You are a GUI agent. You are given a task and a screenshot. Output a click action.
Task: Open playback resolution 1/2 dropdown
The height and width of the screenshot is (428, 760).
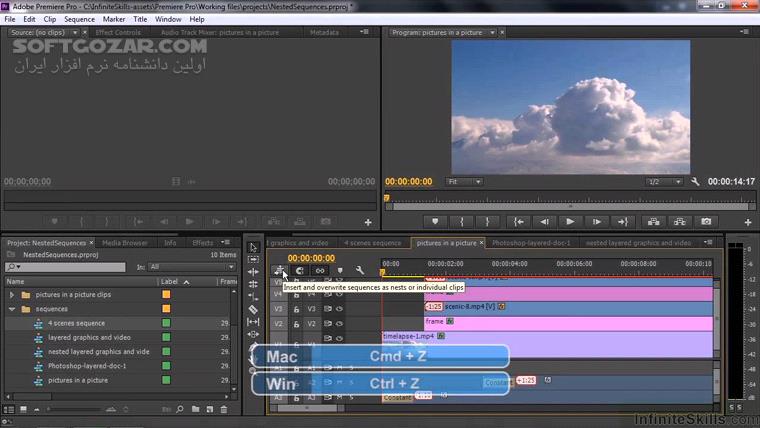coord(664,182)
